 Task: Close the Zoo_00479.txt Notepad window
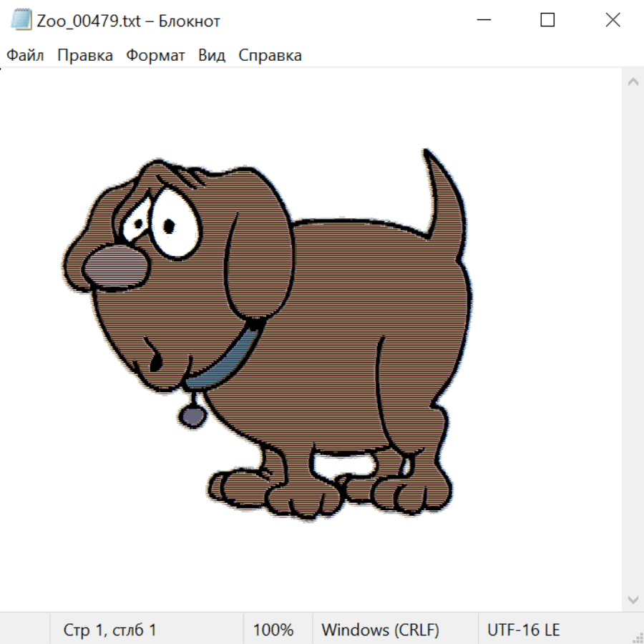pyautogui.click(x=613, y=21)
